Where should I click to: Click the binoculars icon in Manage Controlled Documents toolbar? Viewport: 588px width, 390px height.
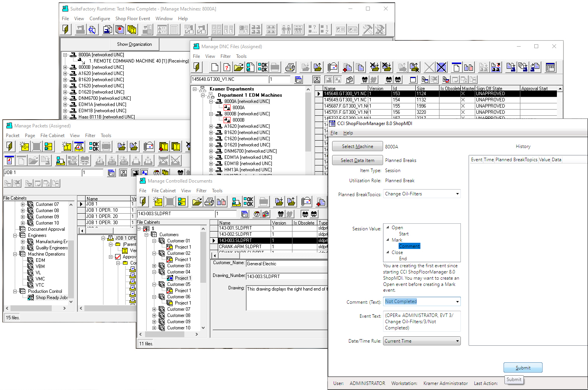click(x=281, y=214)
